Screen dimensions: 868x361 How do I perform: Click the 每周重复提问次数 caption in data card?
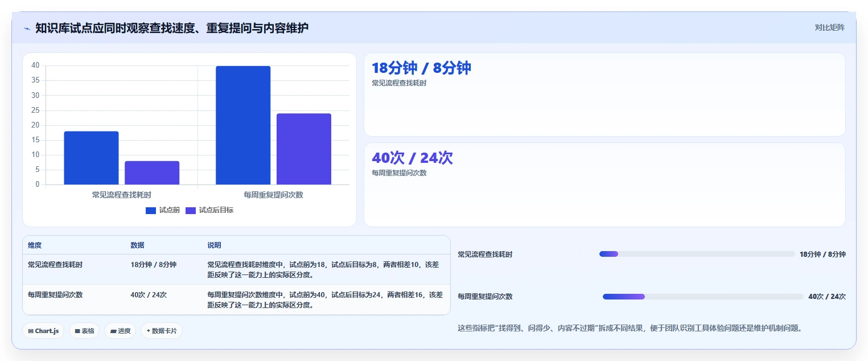click(x=399, y=173)
